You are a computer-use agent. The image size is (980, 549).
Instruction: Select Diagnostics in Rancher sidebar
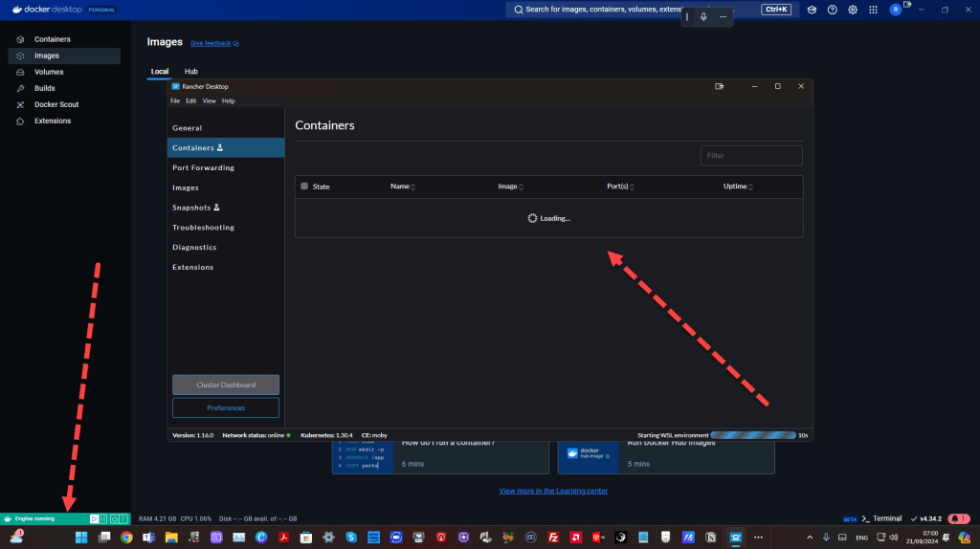pyautogui.click(x=226, y=248)
